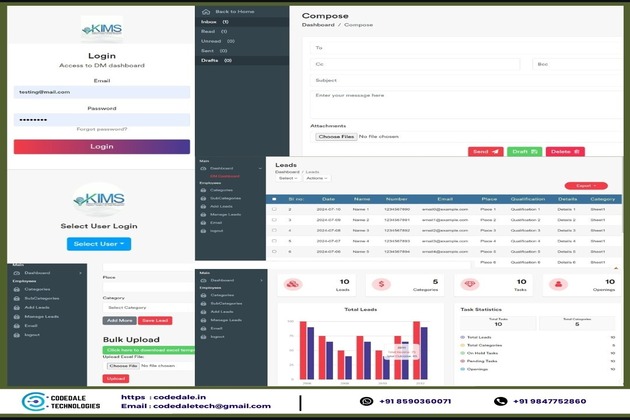Open the Select User dropdown
The image size is (630, 420).
click(x=99, y=243)
